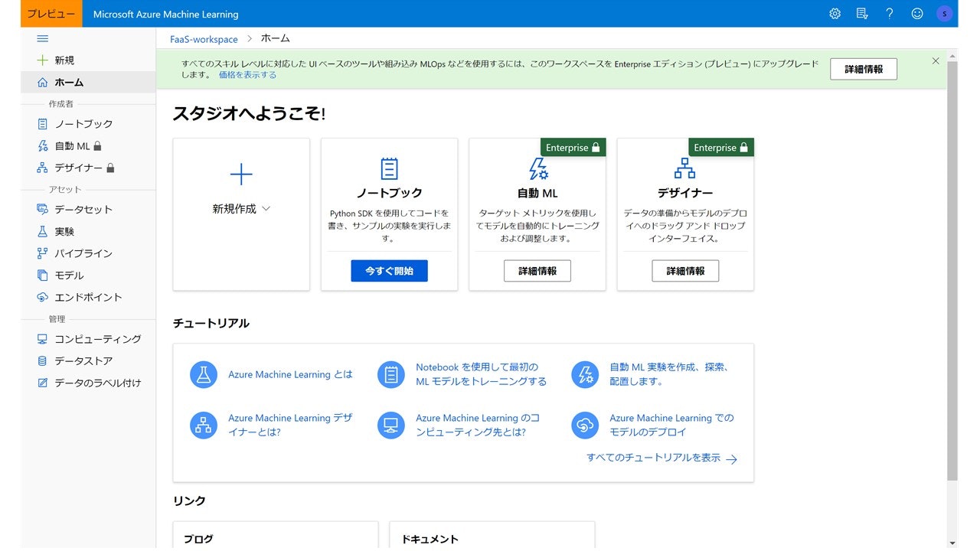Click the dataset icon beside データセット
The image size is (980, 551).
[x=43, y=209]
